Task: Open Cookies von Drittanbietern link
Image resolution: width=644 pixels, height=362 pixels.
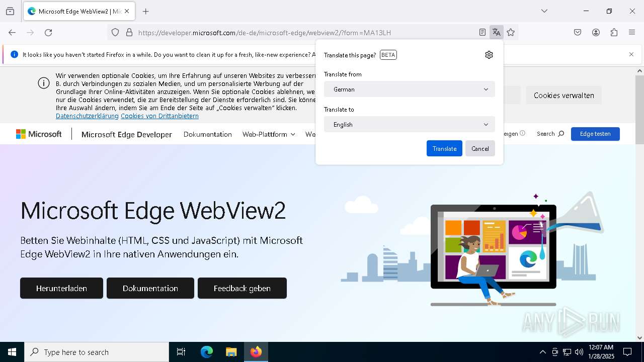Action: click(159, 116)
